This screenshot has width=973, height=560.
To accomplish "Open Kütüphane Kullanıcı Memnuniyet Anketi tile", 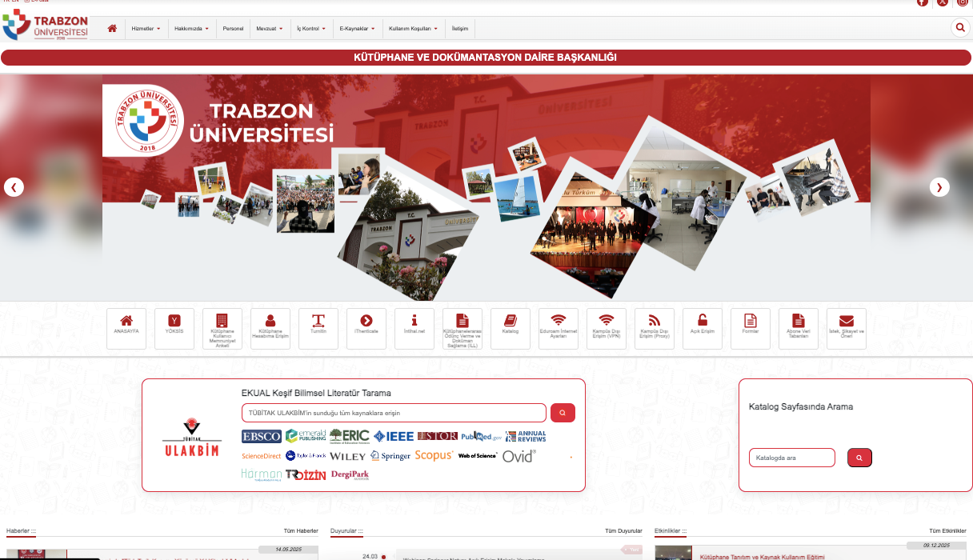I will 222,329.
